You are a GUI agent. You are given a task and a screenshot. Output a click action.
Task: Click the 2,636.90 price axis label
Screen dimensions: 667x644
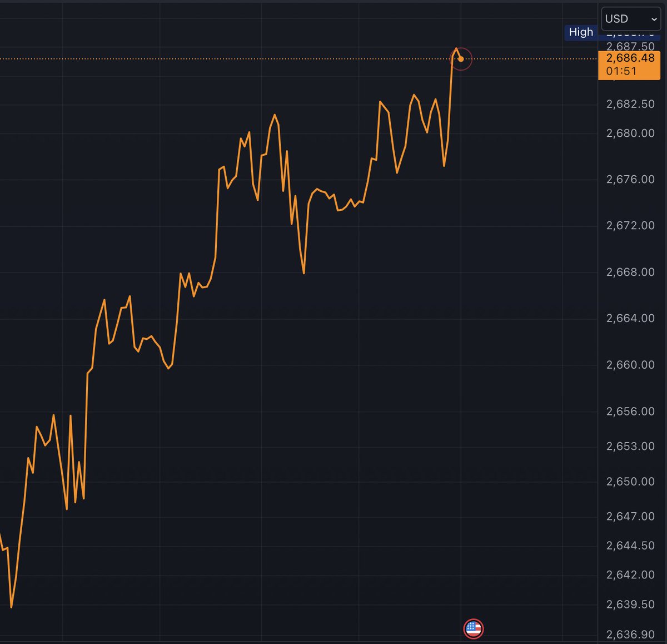[630, 635]
